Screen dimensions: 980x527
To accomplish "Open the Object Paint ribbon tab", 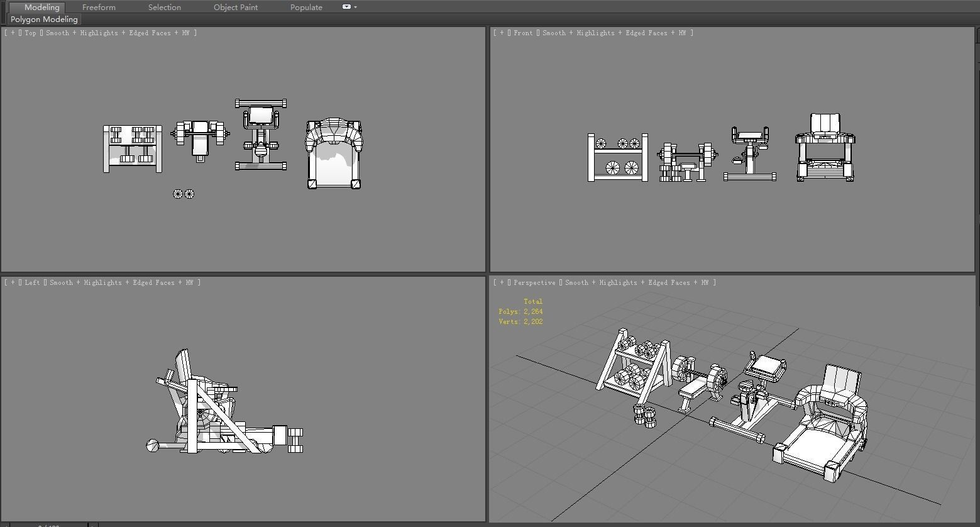I will 236,8.
